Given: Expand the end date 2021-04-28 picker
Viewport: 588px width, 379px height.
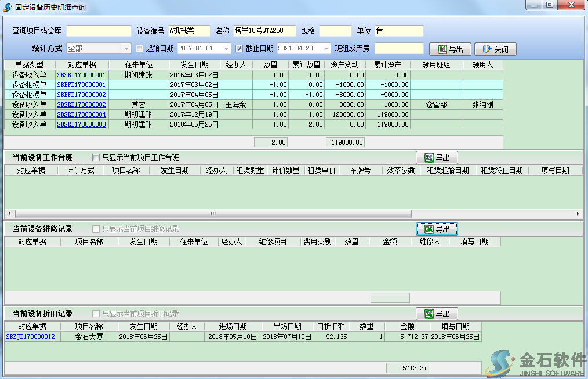Looking at the screenshot, I should click(326, 49).
